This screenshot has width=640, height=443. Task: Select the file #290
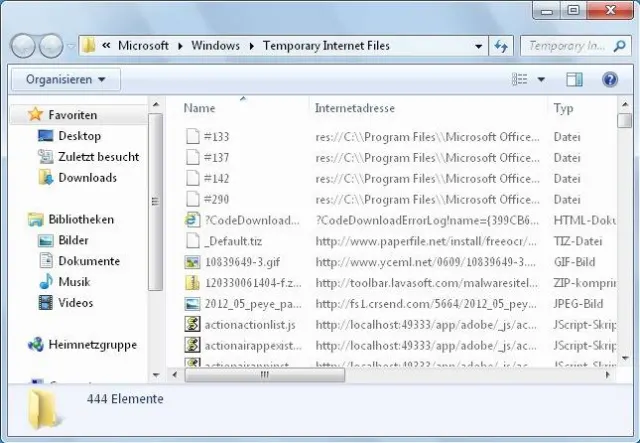[x=216, y=199]
